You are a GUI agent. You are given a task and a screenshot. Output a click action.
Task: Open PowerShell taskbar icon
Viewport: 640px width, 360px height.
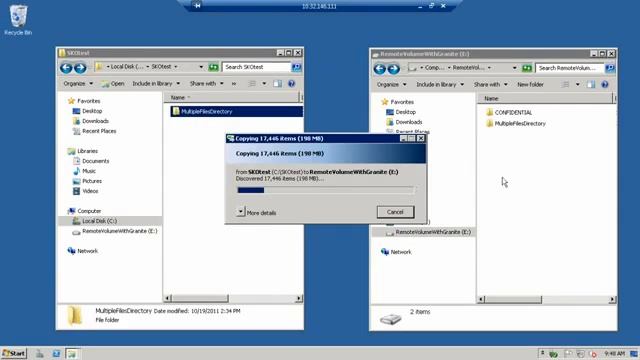[x=56, y=353]
